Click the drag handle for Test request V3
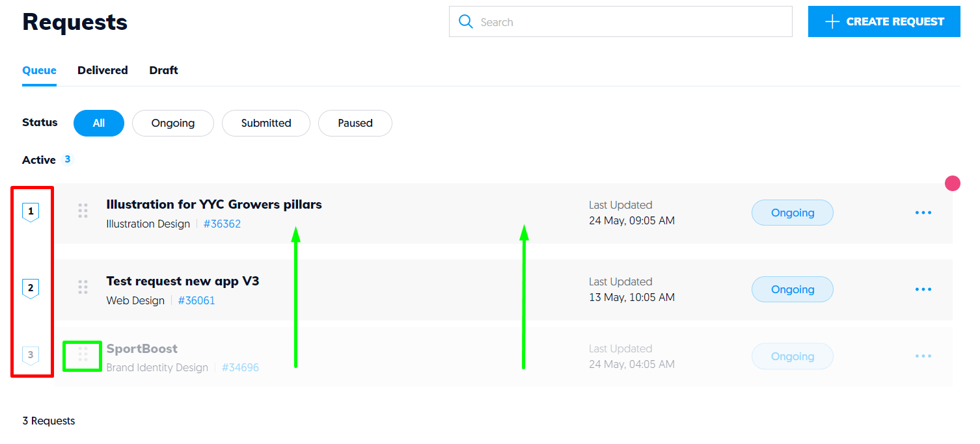The width and height of the screenshot is (980, 444). pos(83,287)
